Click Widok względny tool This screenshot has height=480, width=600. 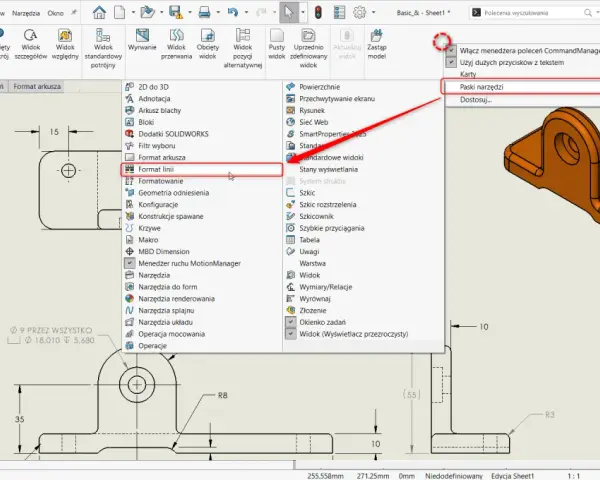65,44
